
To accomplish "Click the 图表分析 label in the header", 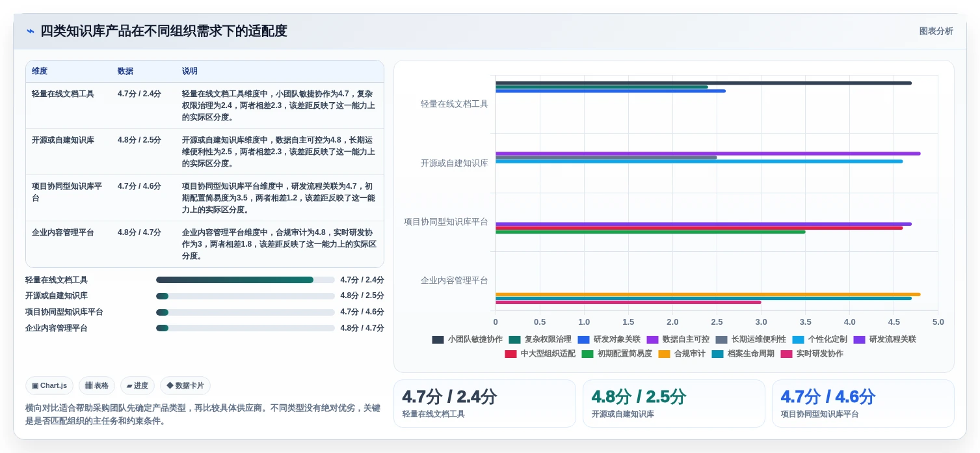I will [936, 31].
